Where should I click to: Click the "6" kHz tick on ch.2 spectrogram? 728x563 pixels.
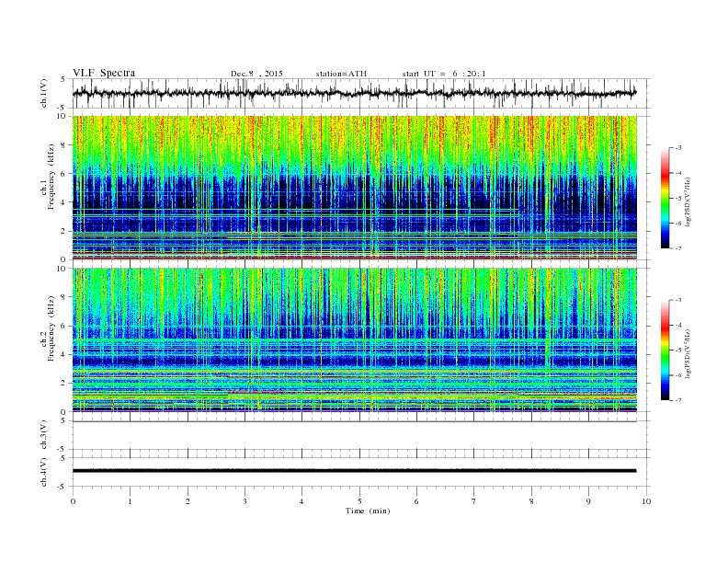point(64,326)
